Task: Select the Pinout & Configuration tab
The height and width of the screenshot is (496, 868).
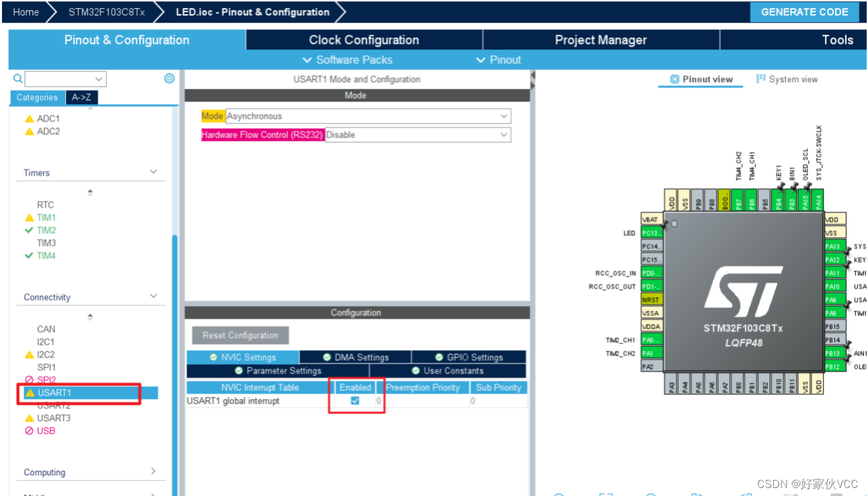Action: click(127, 40)
